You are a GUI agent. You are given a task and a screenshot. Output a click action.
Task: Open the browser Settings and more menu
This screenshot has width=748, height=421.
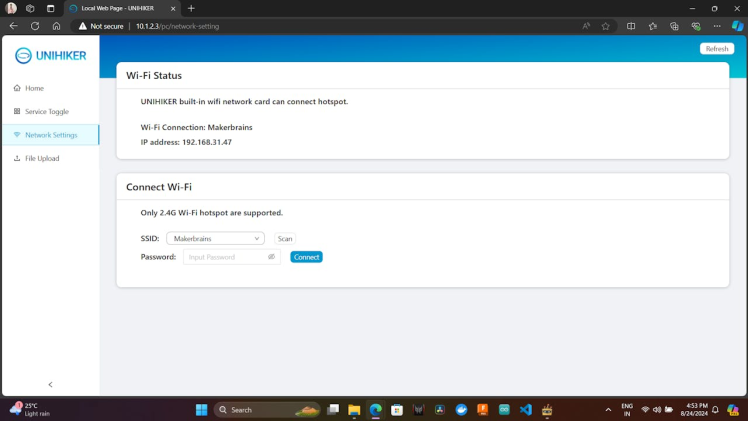tap(717, 26)
